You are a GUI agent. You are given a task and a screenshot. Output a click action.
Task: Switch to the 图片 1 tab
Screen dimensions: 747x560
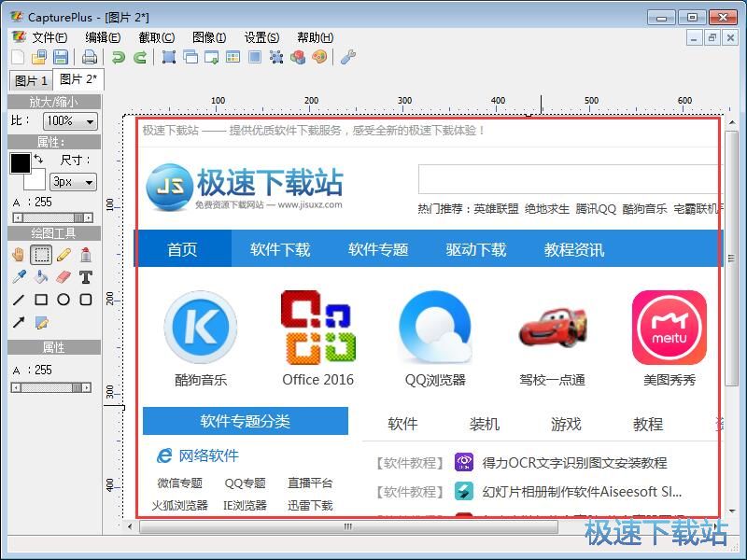[x=31, y=81]
